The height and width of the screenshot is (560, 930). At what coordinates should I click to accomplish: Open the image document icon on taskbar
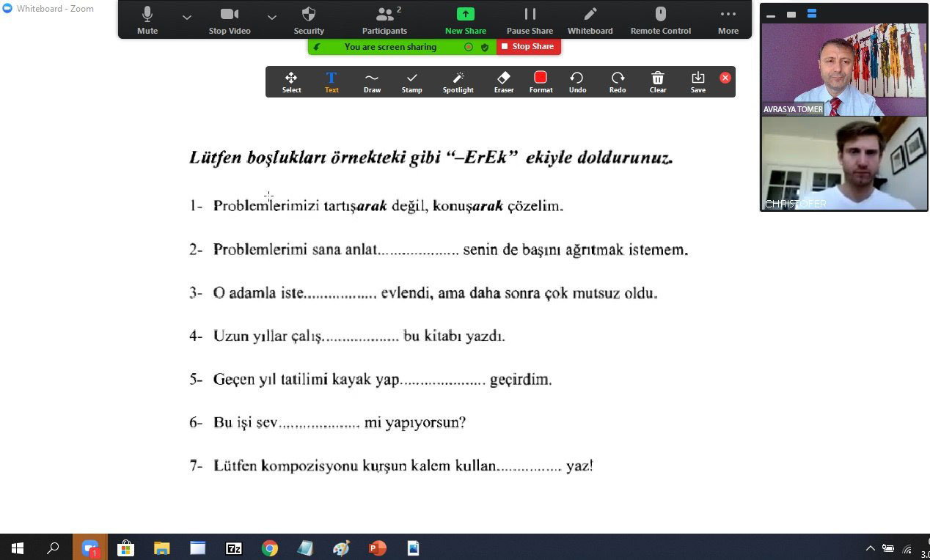pos(413,548)
